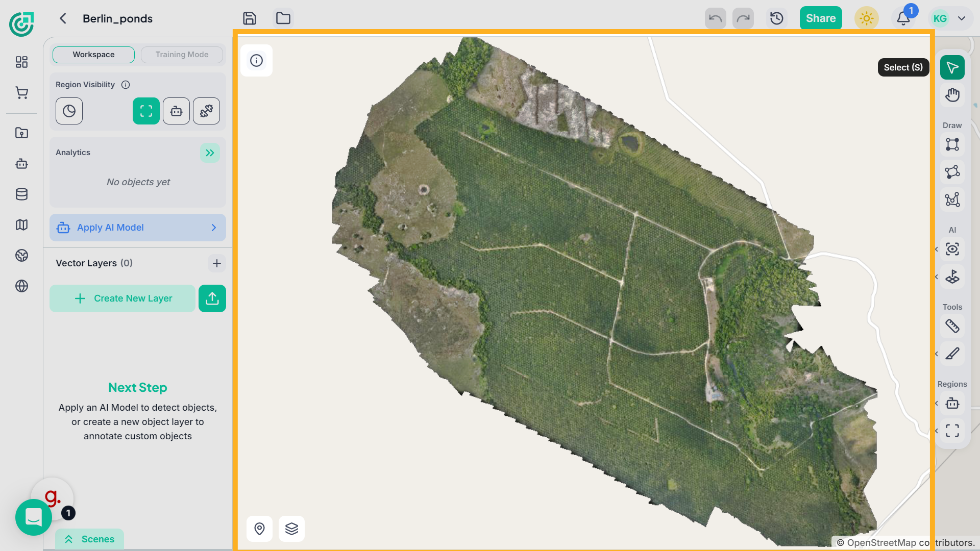This screenshot has width=980, height=551.
Task: Open the map info icon
Action: 256,61
